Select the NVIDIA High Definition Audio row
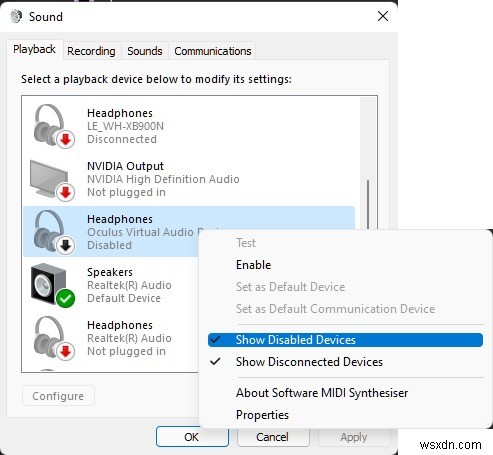This screenshot has height=455, width=493. pos(163,179)
